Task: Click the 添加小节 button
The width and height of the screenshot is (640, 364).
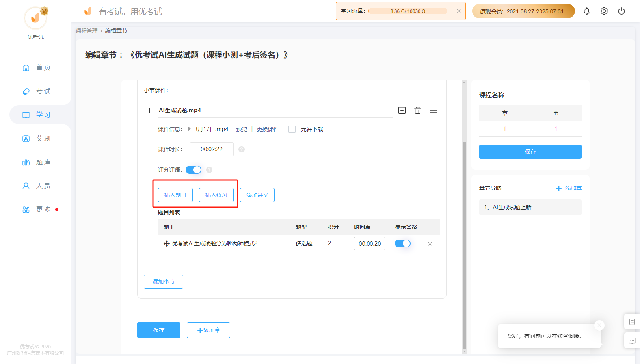Action: tap(164, 282)
